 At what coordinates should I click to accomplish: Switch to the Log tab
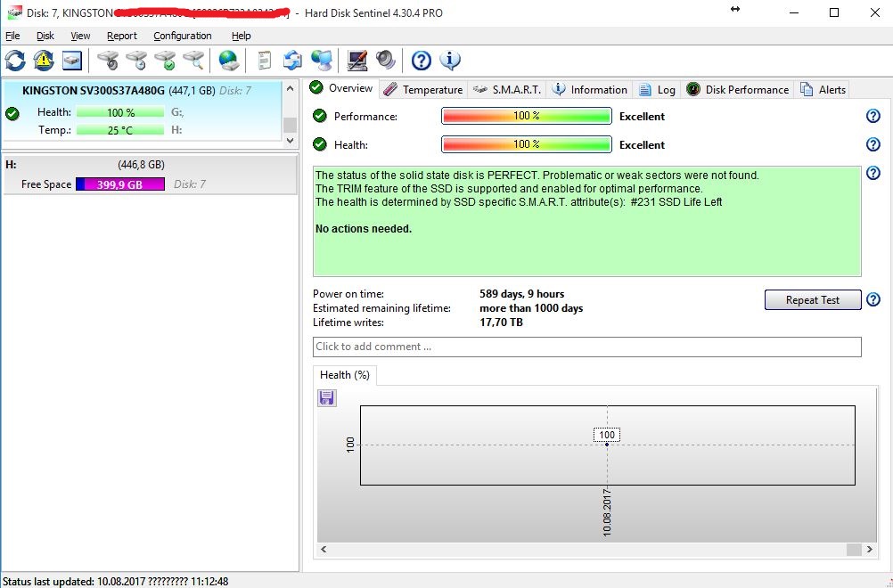(x=657, y=89)
